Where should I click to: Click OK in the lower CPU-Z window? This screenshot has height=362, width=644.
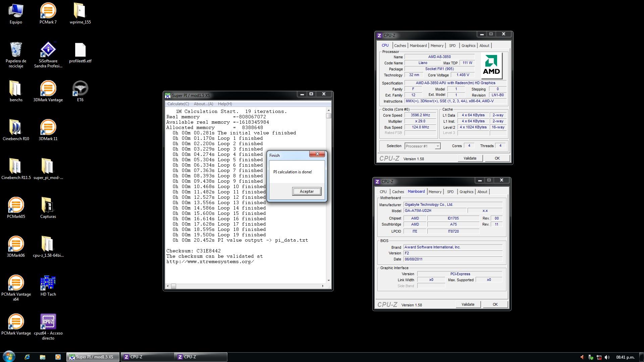coord(495,304)
